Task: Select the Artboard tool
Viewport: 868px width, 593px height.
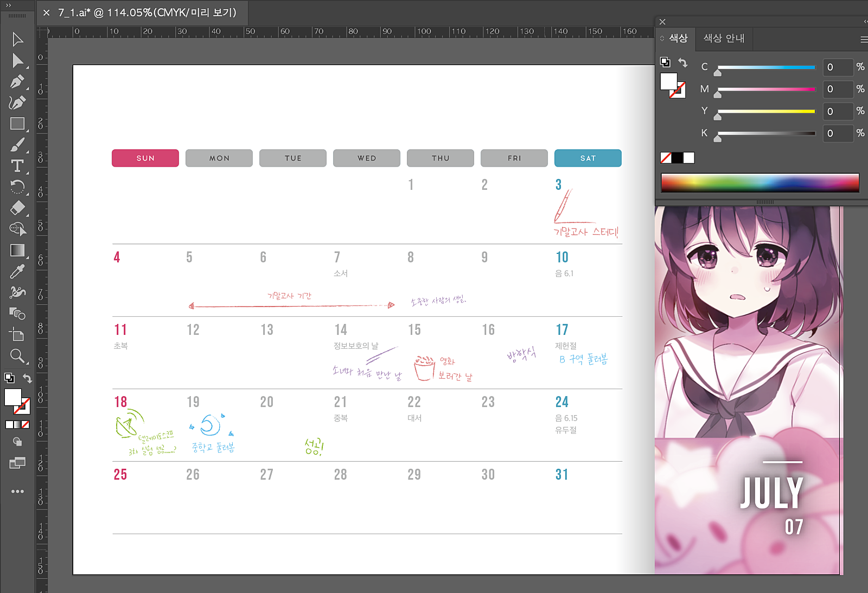Action: point(17,335)
